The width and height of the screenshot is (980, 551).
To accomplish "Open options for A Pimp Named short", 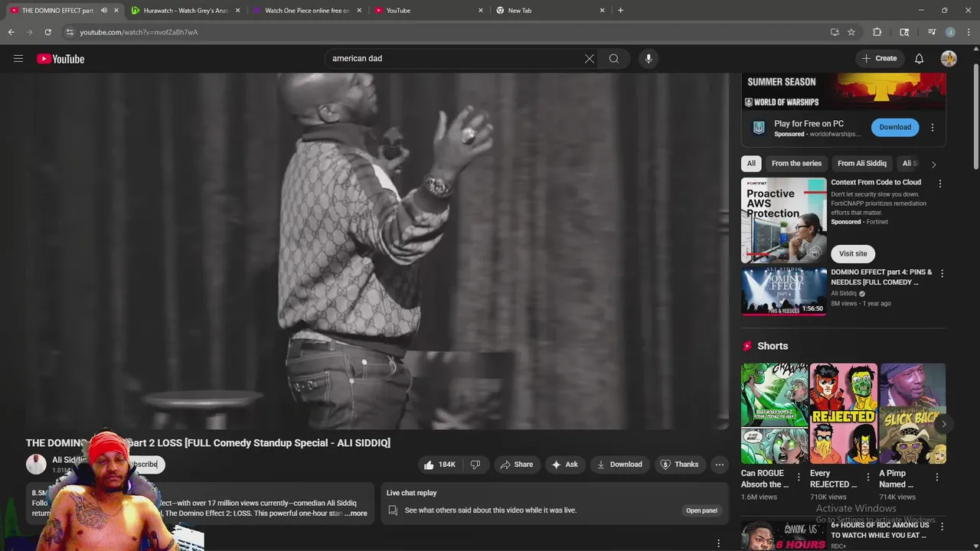I will pyautogui.click(x=937, y=478).
